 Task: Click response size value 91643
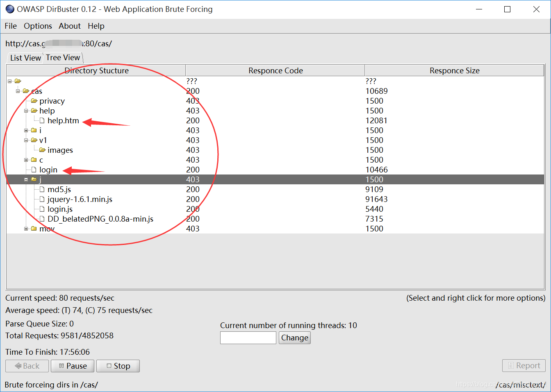pyautogui.click(x=376, y=199)
